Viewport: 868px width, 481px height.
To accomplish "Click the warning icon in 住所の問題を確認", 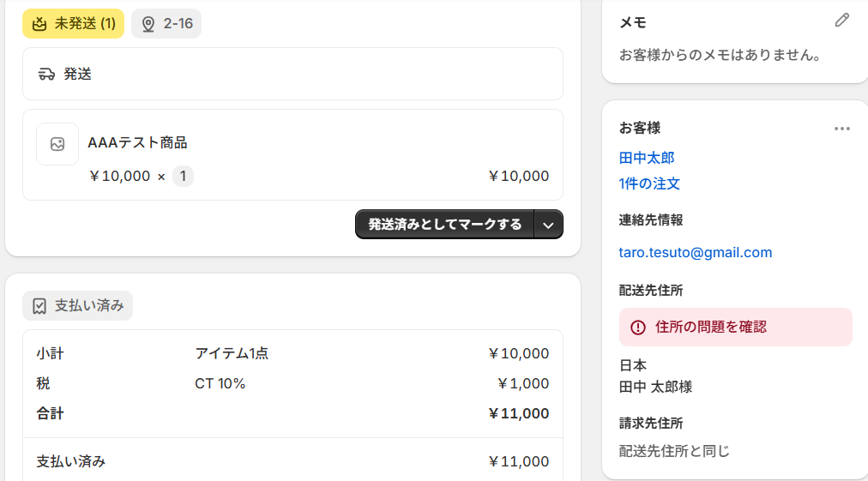I will point(638,328).
